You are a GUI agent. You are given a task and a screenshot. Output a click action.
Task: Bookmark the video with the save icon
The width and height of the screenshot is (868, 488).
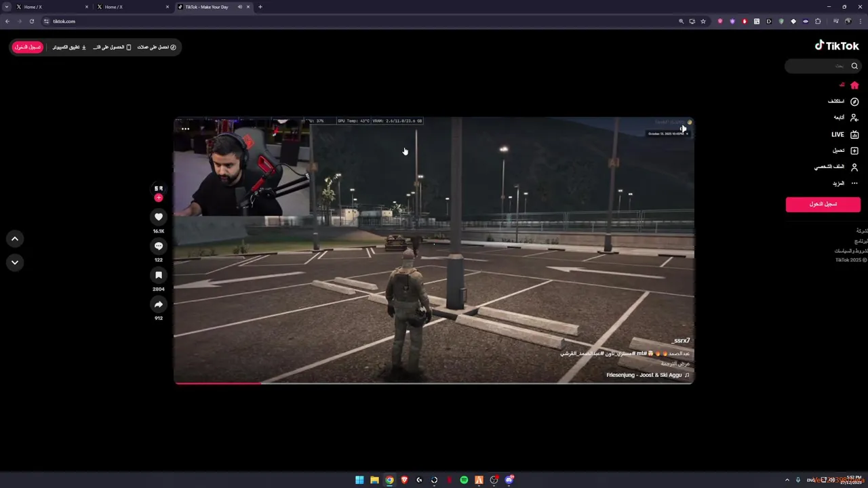point(159,275)
